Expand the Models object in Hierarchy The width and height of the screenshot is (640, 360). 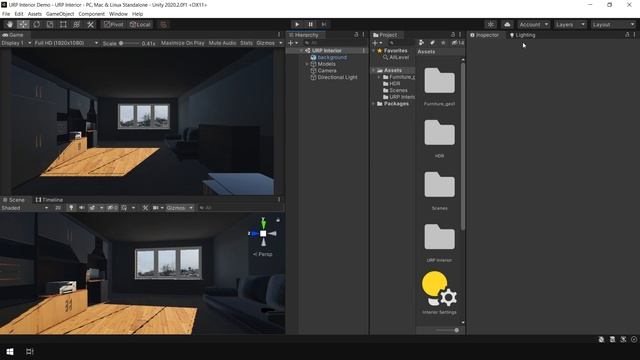pyautogui.click(x=307, y=64)
